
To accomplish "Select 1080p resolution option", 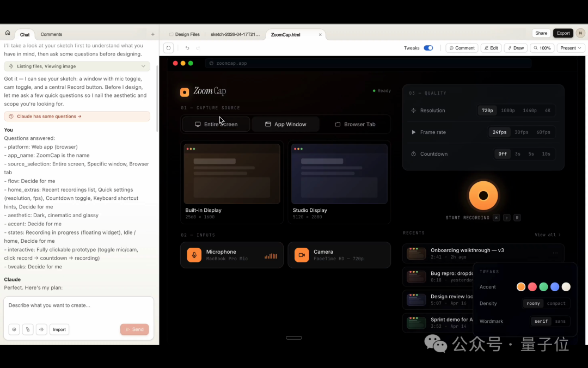I will pos(507,111).
